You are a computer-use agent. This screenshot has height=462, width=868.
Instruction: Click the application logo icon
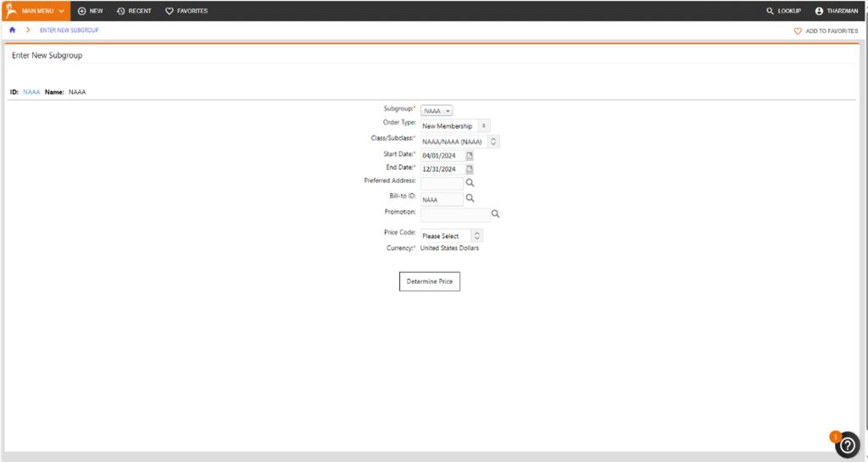[11, 10]
